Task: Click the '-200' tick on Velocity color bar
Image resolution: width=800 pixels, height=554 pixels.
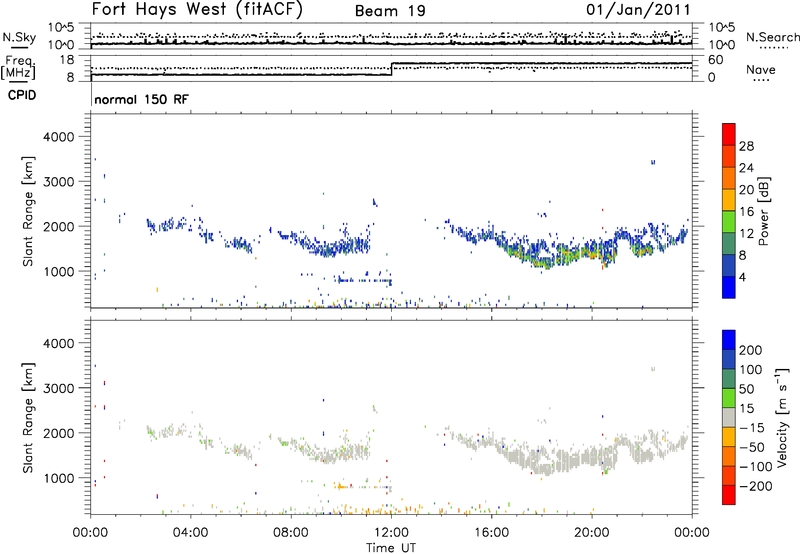Action: pos(756,486)
